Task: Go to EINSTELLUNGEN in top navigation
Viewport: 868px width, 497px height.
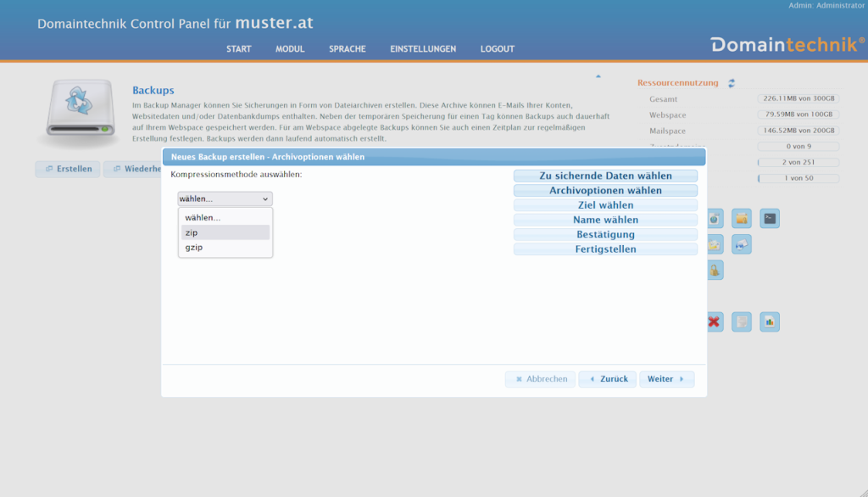Action: (x=423, y=49)
